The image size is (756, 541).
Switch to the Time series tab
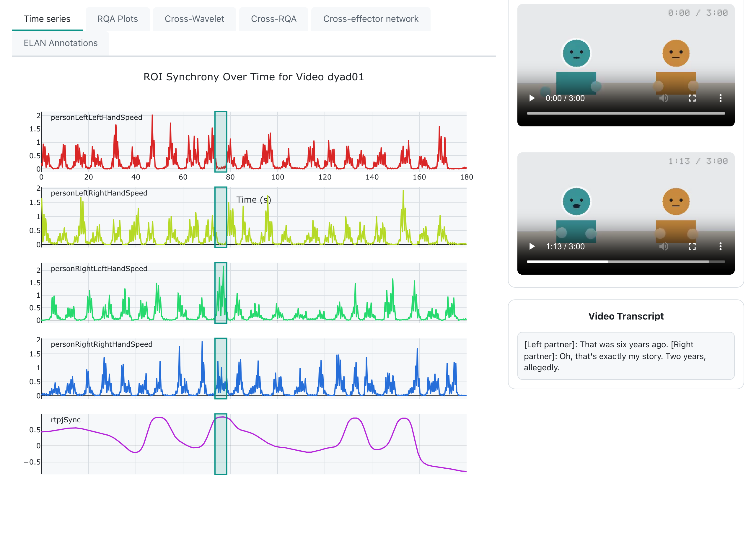point(47,19)
